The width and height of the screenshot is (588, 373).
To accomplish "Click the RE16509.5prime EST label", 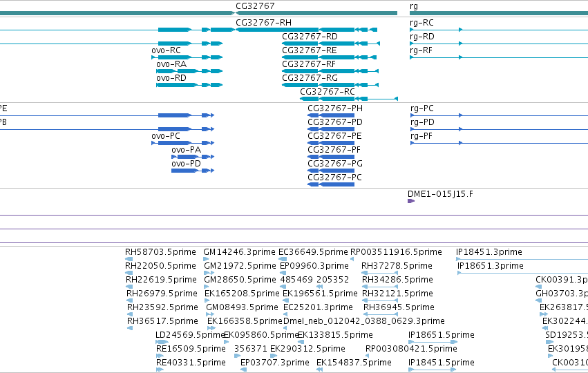I will click(191, 349).
